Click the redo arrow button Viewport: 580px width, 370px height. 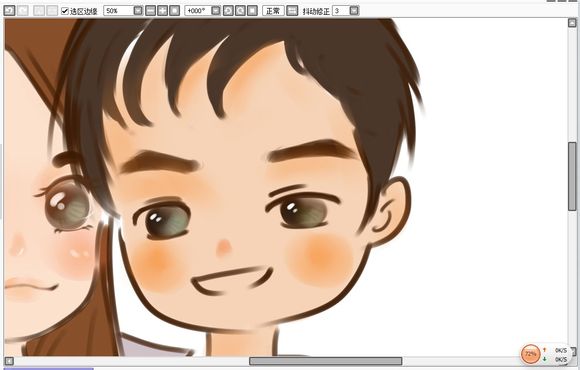(23, 10)
